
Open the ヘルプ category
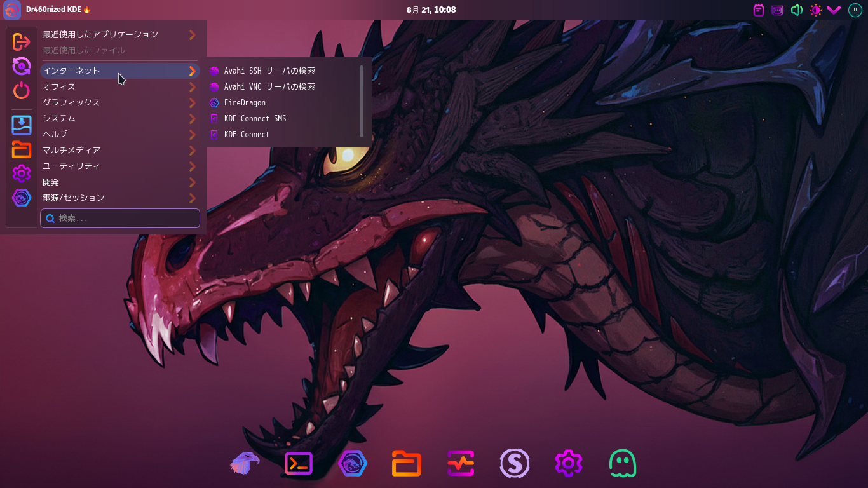coord(120,134)
